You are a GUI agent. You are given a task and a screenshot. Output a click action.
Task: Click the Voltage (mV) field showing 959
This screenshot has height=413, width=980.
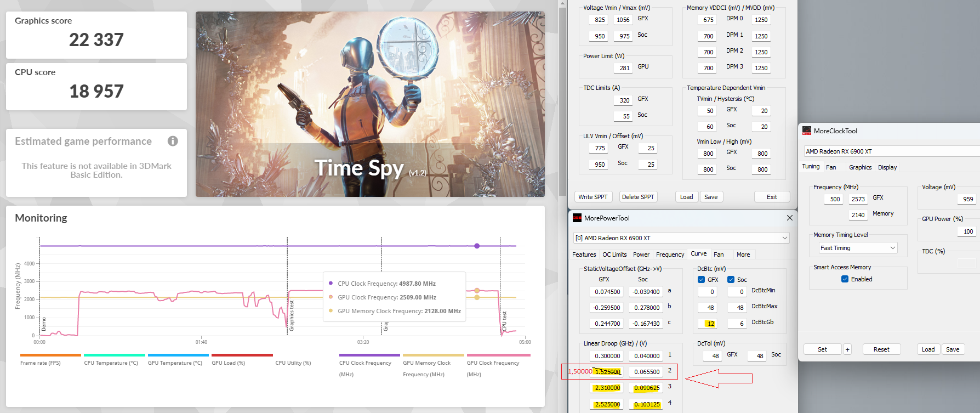[966, 199]
